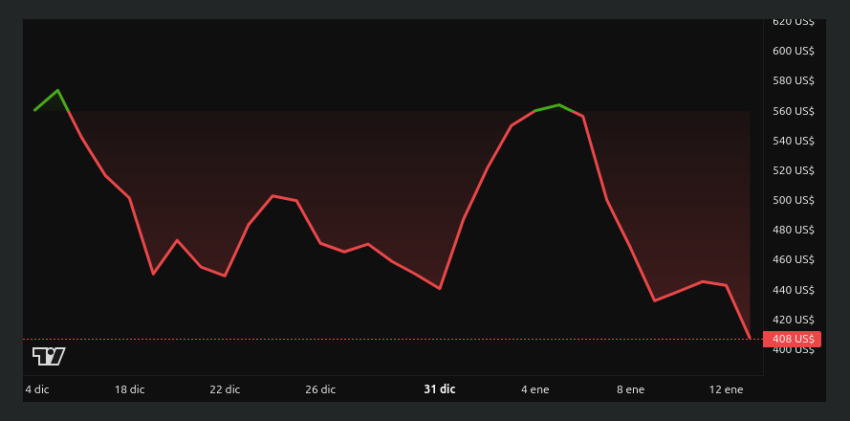Screen dimensions: 850x421
Task: Click the 22 dic date label
Action: pos(224,390)
